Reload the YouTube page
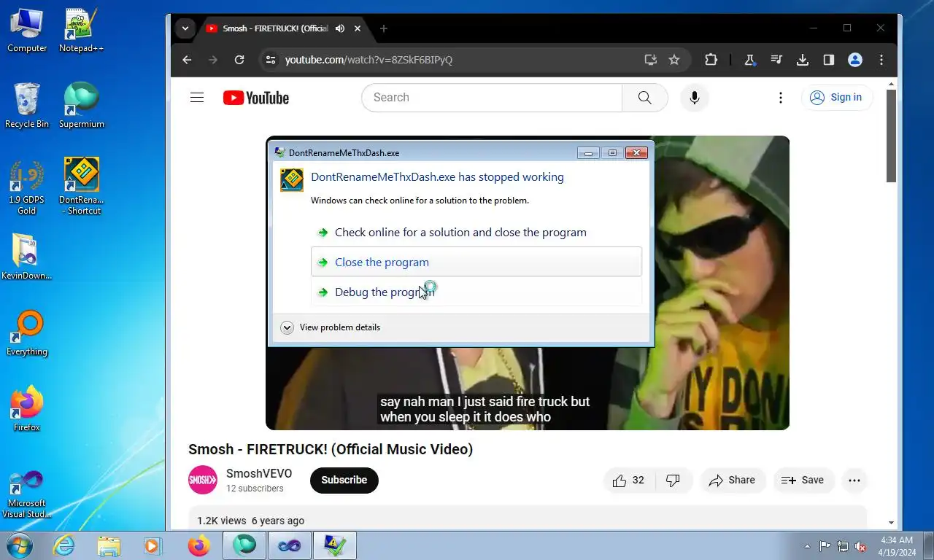The image size is (934, 560). (239, 60)
